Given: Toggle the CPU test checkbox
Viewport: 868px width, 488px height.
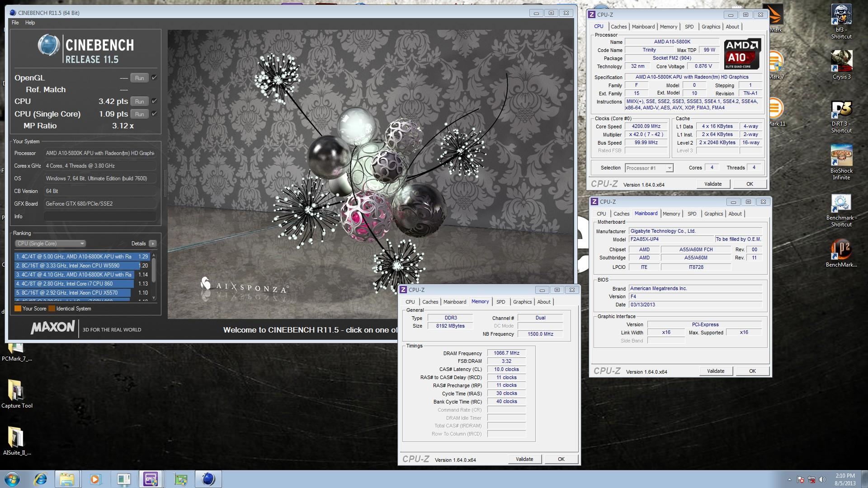Looking at the screenshot, I should (x=154, y=101).
